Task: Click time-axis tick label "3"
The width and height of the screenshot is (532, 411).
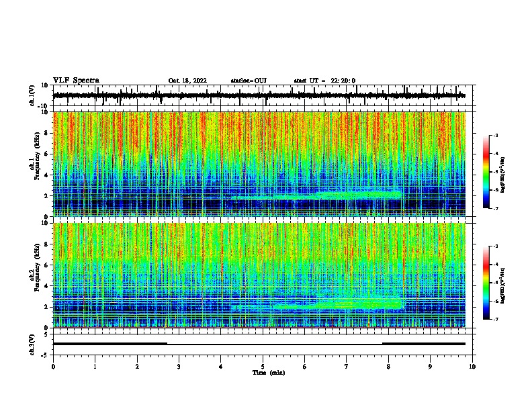Action: click(179, 367)
